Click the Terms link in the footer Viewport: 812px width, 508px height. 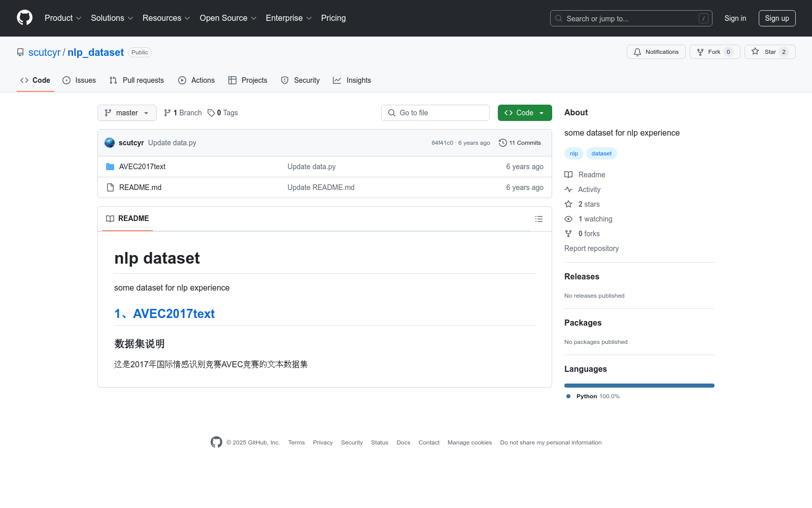[296, 442]
